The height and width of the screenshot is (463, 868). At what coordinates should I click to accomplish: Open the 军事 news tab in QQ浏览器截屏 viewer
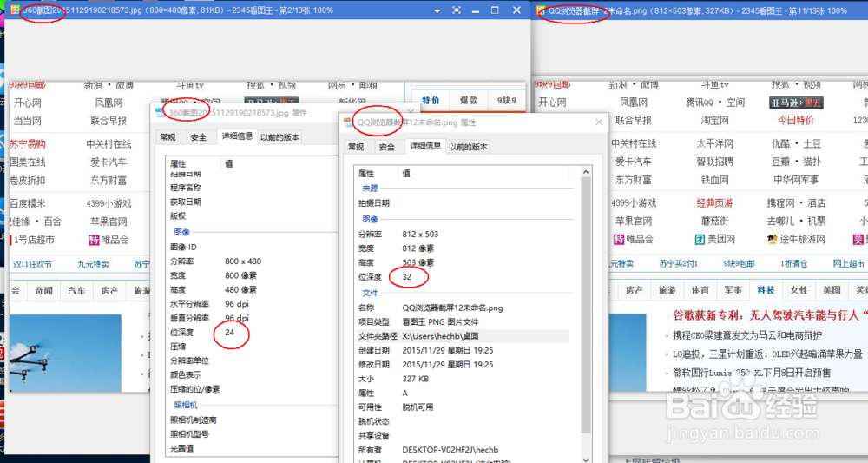733,290
